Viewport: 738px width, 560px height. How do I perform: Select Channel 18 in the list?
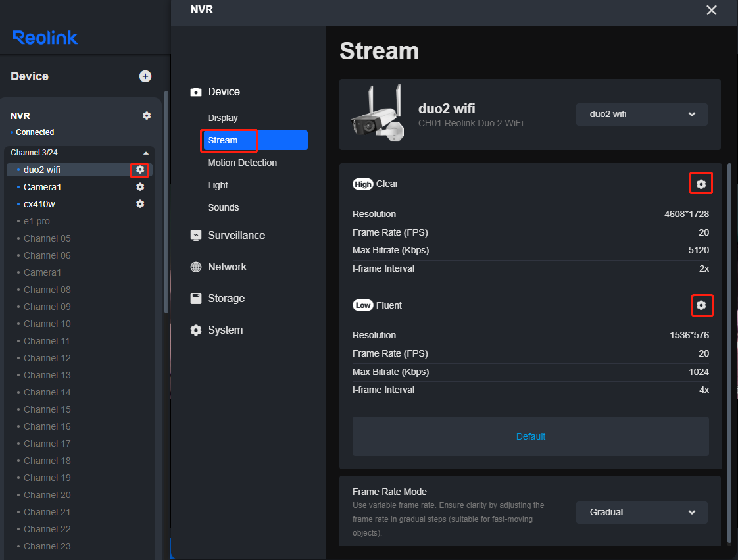[x=47, y=461]
